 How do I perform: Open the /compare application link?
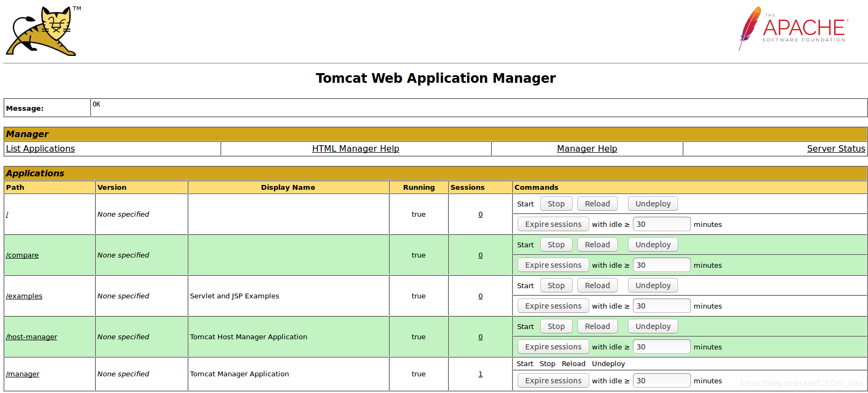(x=22, y=255)
